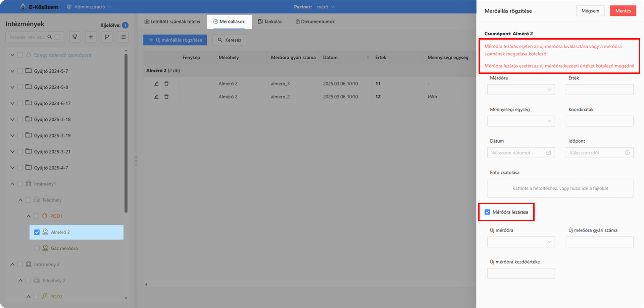Uncheck the Almérő 2 tree checkbox
The height and width of the screenshot is (308, 644).
(37, 232)
